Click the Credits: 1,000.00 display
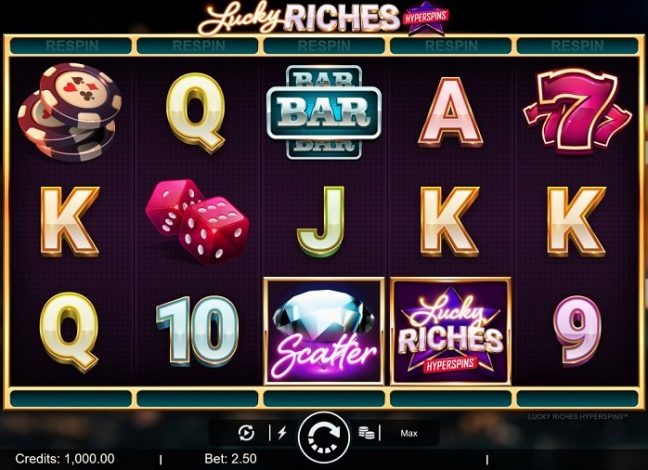This screenshot has width=648, height=470. 65,458
